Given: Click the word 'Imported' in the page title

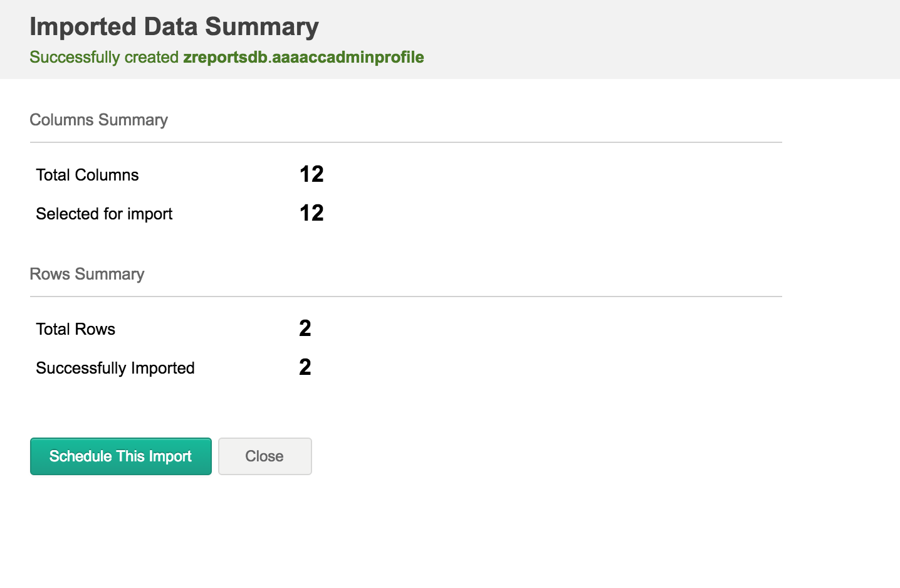Looking at the screenshot, I should tap(83, 27).
